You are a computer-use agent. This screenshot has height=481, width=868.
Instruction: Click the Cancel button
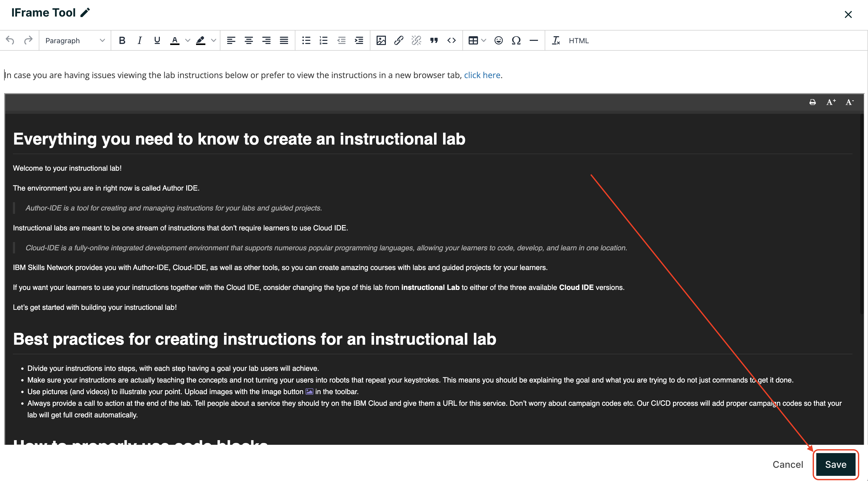coord(788,464)
